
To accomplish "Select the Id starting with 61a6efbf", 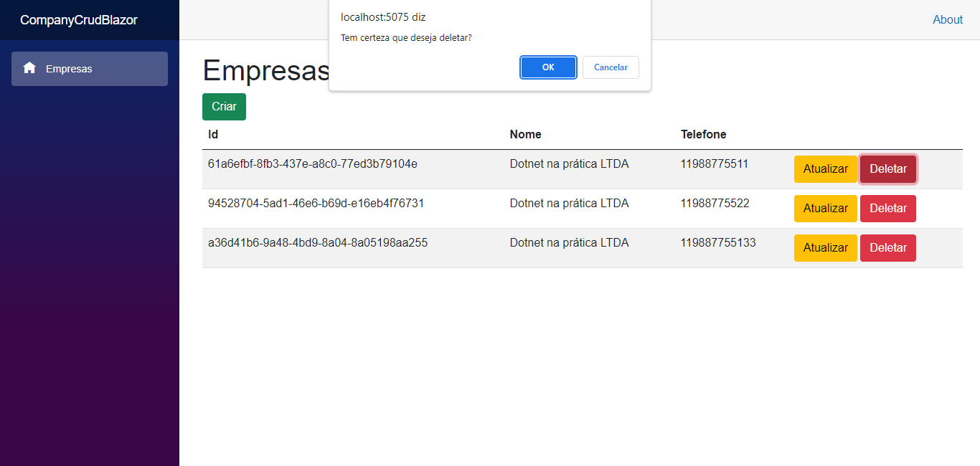I will [311, 163].
